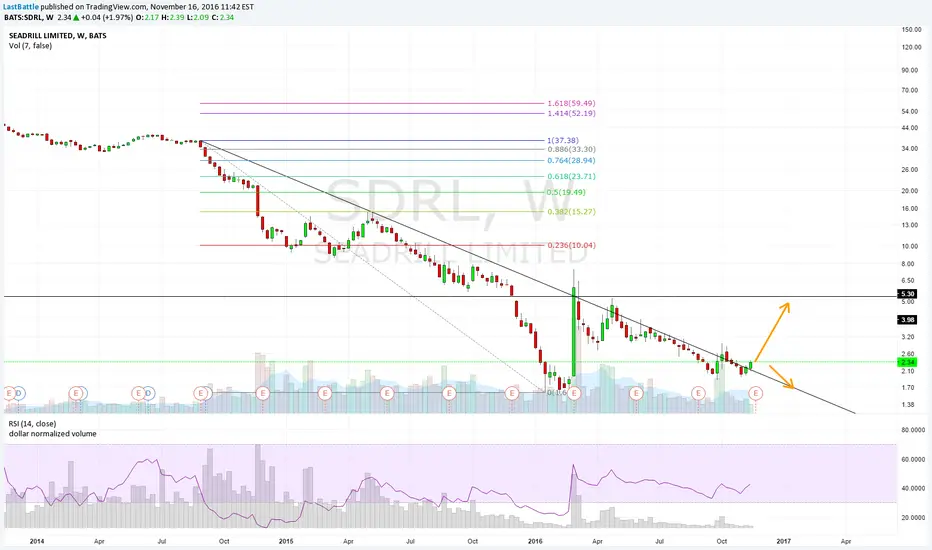Screen dimensions: 932x550
Task: Click the 6.50 price axis label
Action: point(908,281)
